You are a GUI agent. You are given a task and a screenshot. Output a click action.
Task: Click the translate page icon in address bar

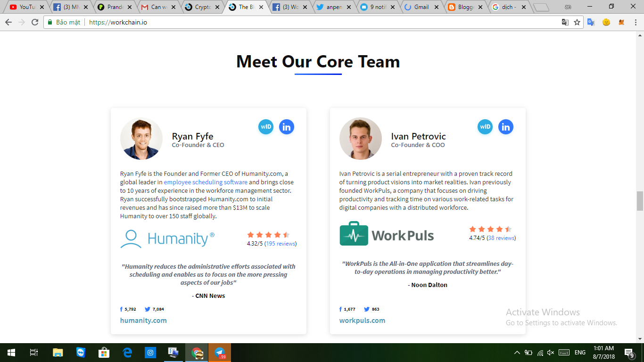(x=565, y=22)
